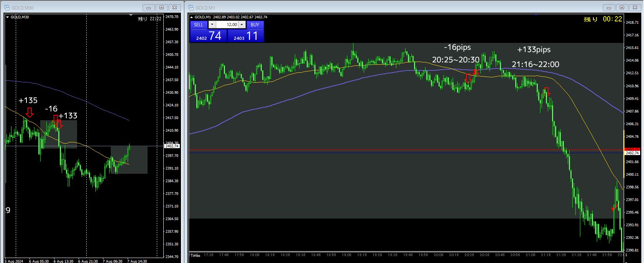Click the chart icon in GOLD,M30 title bar
This screenshot has width=644, height=263.
coord(7,7)
